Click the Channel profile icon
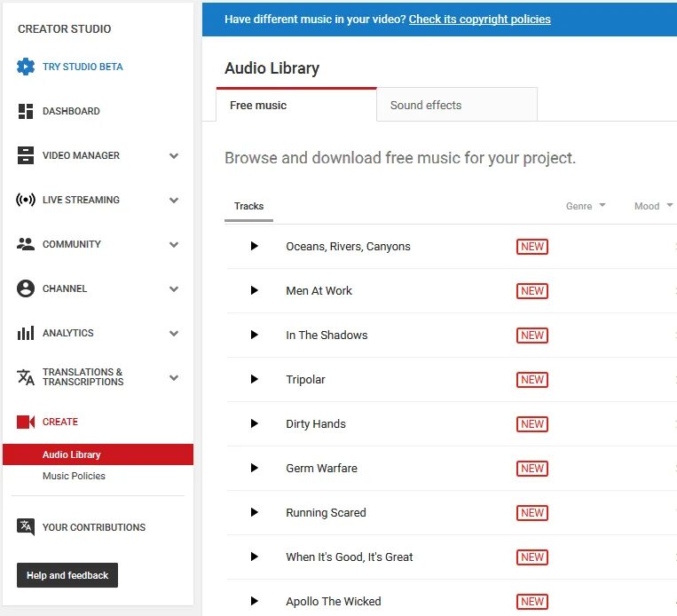677x616 pixels. tap(26, 288)
